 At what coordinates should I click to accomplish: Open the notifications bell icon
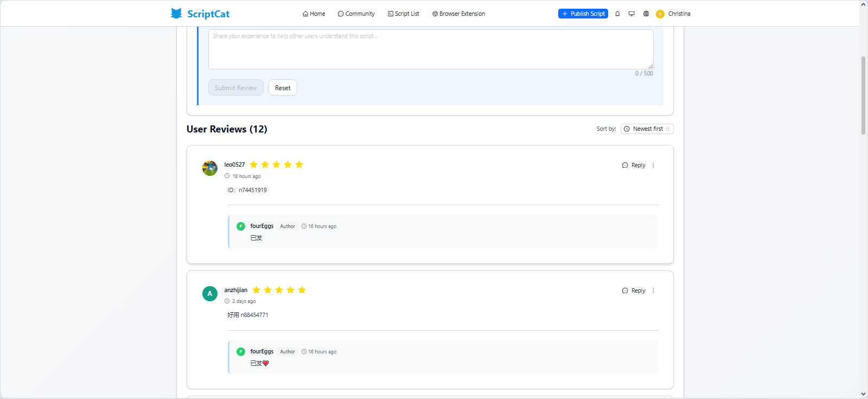tap(617, 14)
